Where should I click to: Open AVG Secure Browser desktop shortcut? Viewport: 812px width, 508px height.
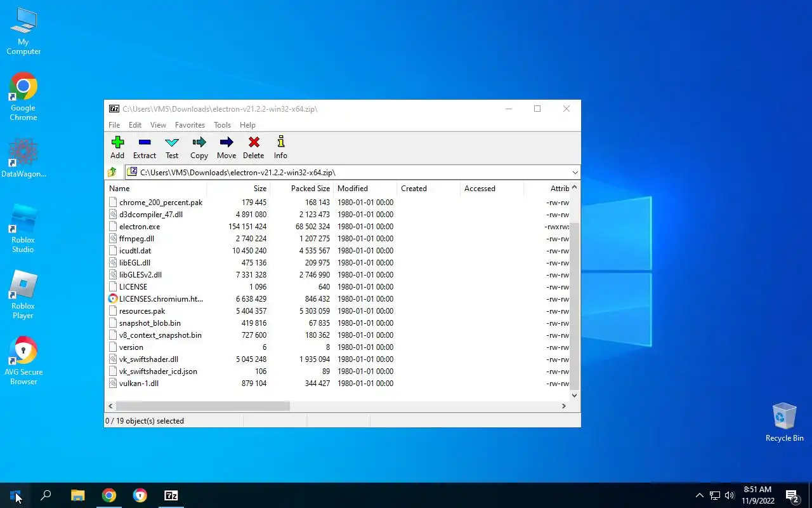pos(23,361)
